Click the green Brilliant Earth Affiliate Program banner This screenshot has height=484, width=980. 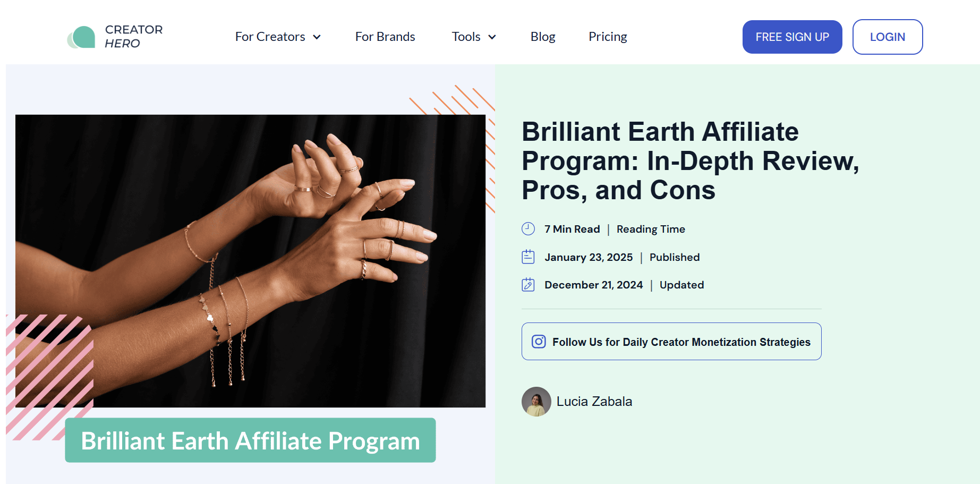tap(250, 440)
